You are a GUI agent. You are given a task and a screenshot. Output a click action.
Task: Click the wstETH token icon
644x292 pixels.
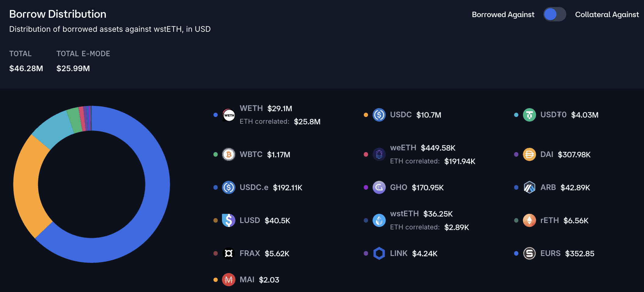[379, 221]
